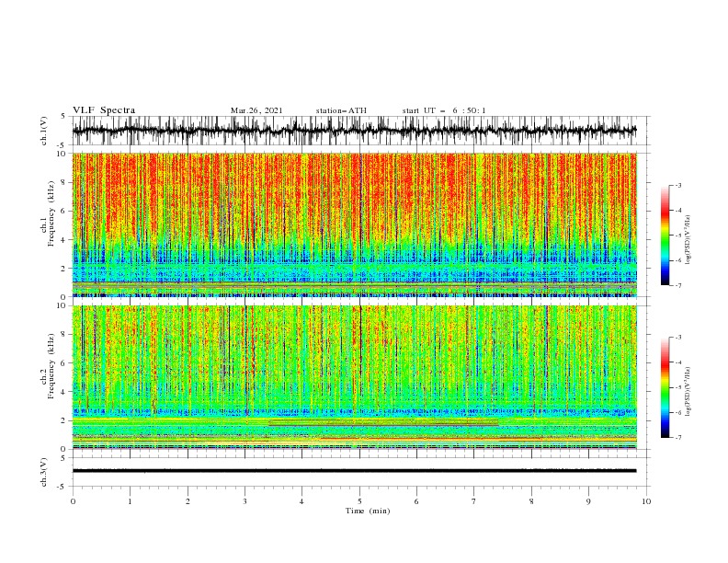Click the ch.3 flat voltage trace
The image size is (728, 563).
354,471
